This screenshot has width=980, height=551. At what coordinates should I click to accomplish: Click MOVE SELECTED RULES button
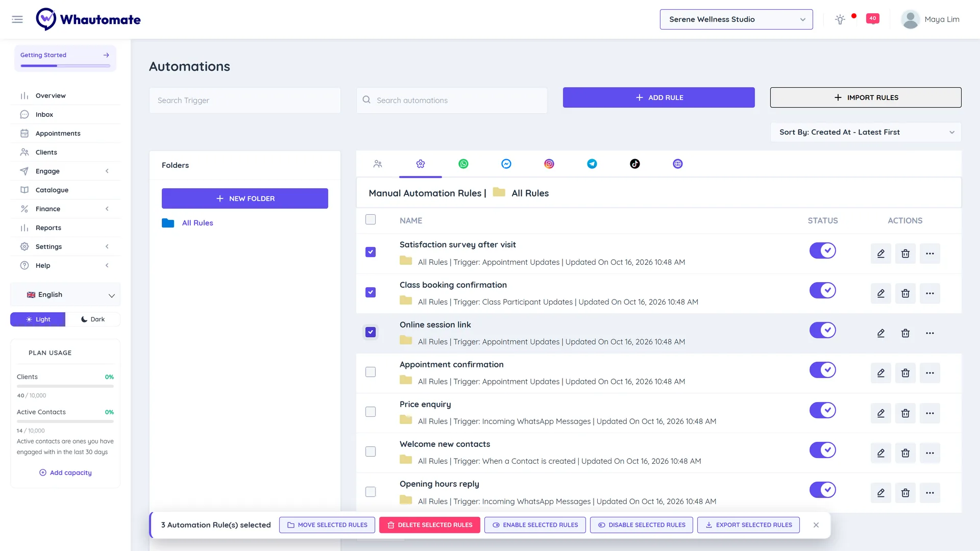click(327, 525)
